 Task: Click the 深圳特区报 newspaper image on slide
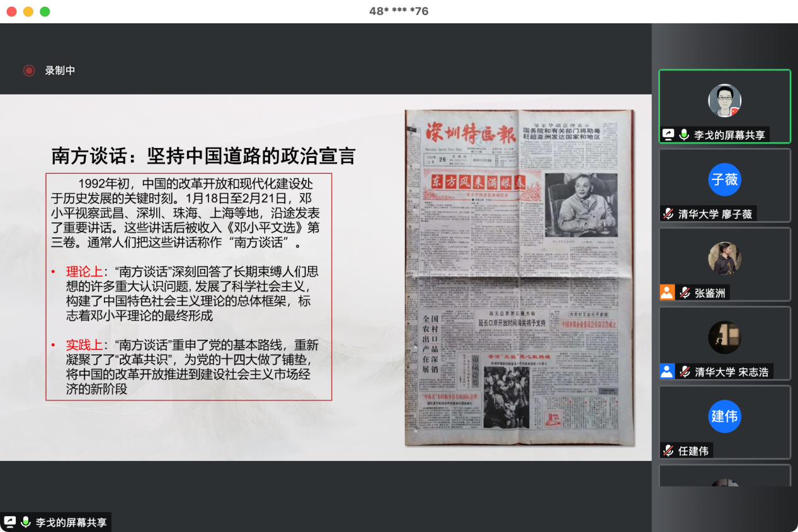tap(519, 278)
